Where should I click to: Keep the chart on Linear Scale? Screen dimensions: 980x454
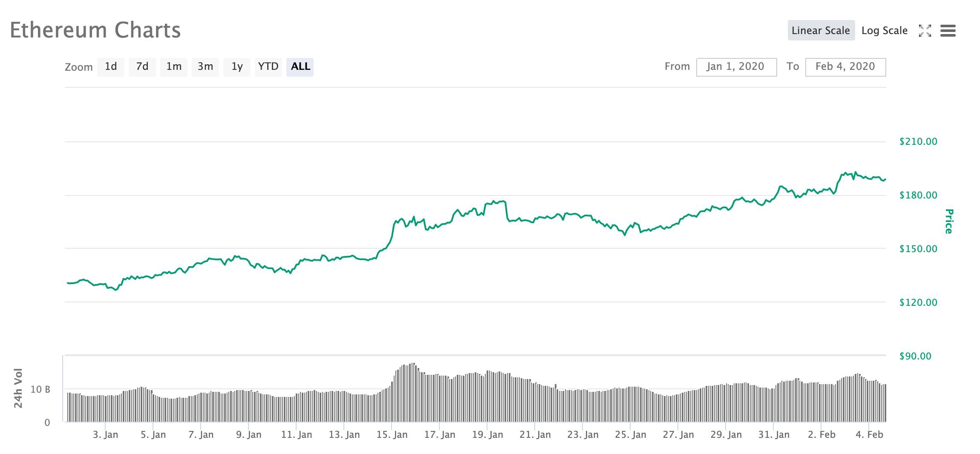pyautogui.click(x=821, y=30)
